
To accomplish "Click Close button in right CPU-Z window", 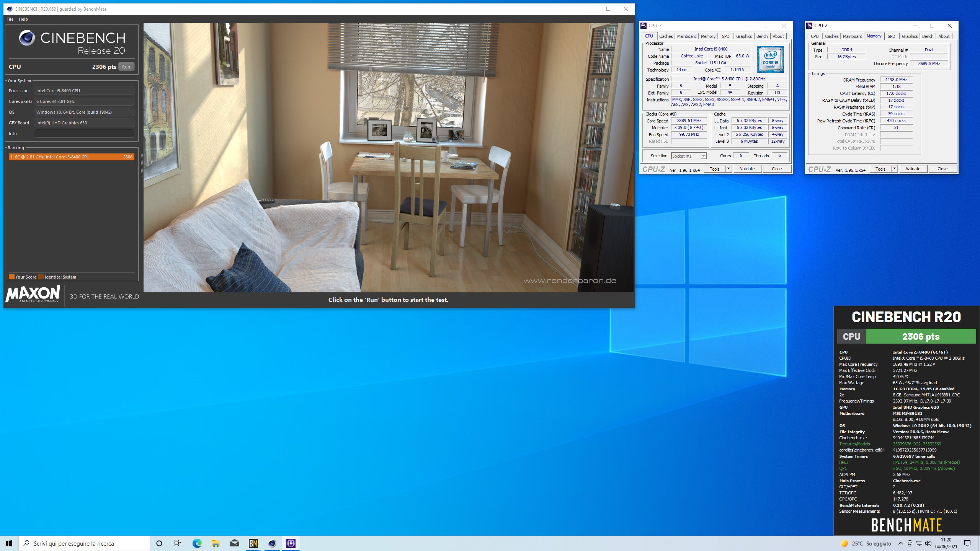I will pyautogui.click(x=942, y=169).
